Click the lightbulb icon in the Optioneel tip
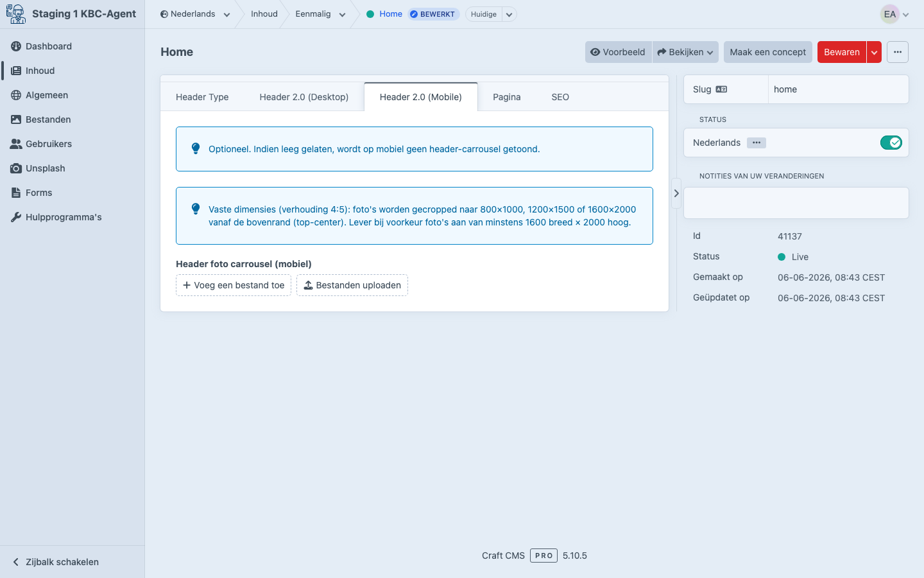 click(196, 148)
